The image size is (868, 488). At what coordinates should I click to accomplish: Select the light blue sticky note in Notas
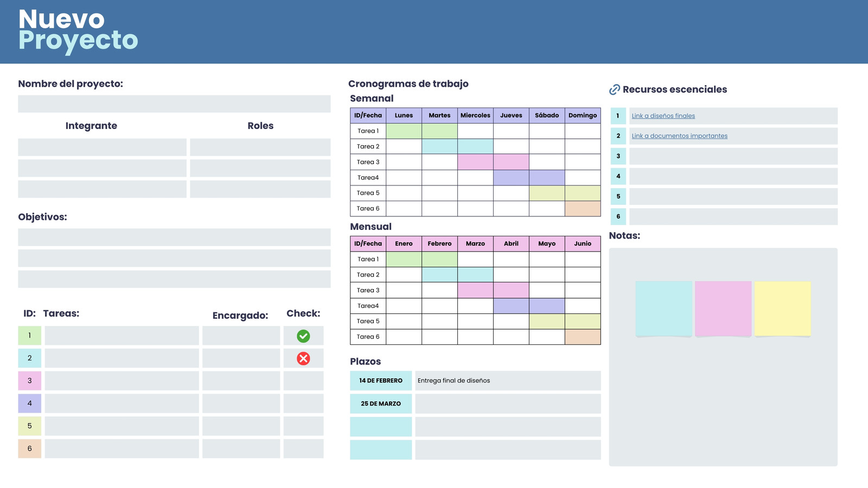tap(663, 309)
